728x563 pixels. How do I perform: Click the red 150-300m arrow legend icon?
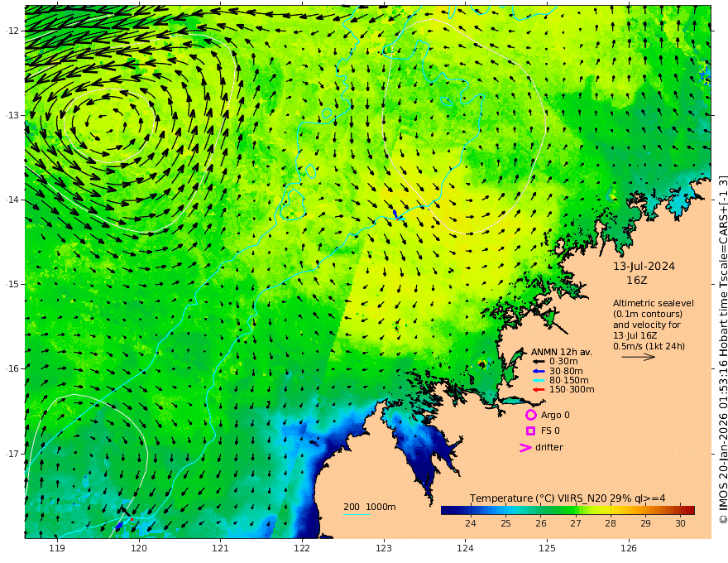(x=539, y=390)
